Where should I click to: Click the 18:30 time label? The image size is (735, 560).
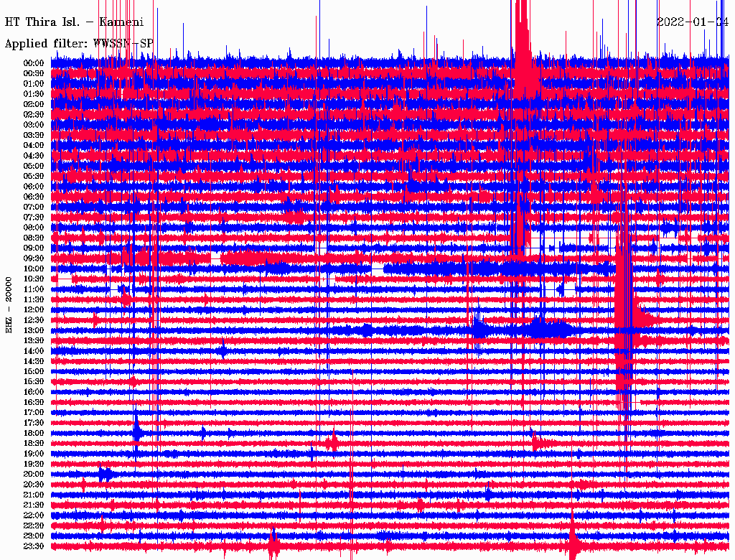click(x=34, y=443)
